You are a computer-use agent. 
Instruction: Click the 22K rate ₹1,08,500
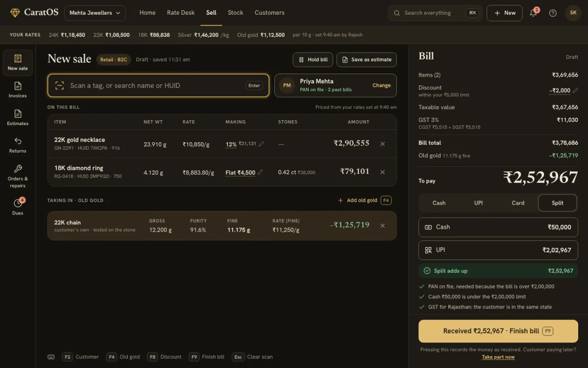click(x=111, y=35)
